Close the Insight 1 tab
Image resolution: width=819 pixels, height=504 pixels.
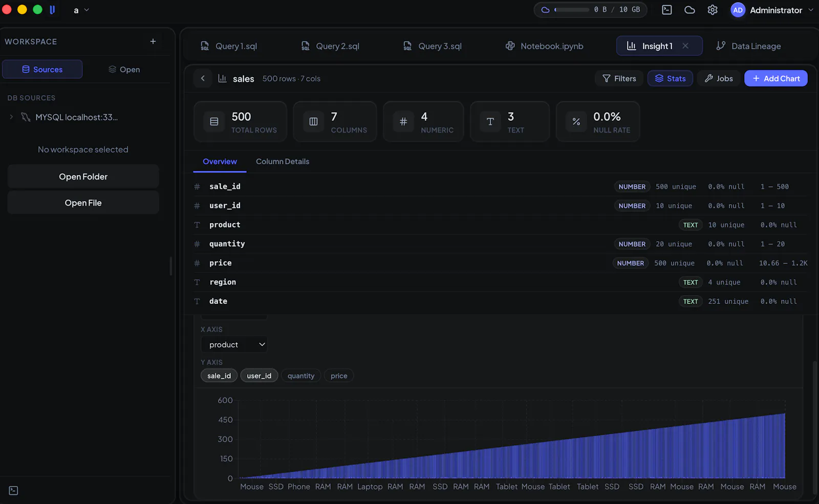(x=685, y=46)
